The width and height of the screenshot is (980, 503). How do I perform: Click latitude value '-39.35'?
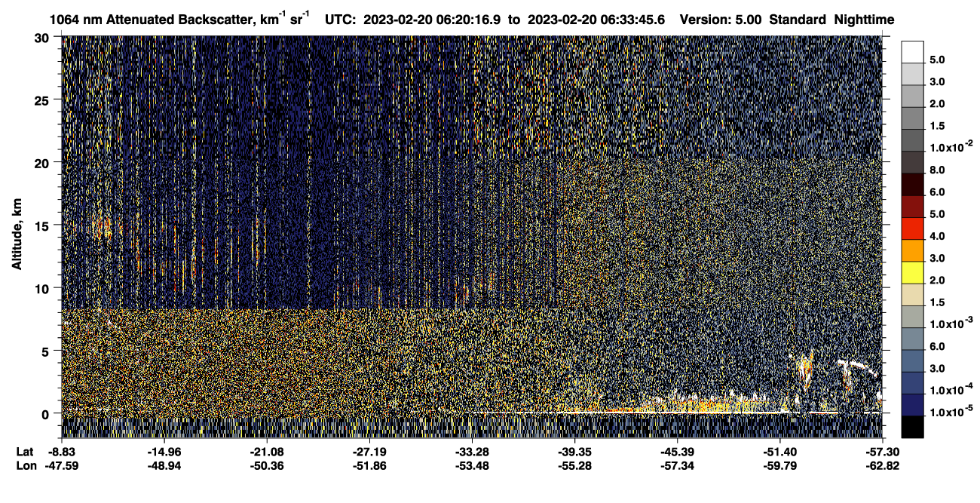[x=575, y=452]
